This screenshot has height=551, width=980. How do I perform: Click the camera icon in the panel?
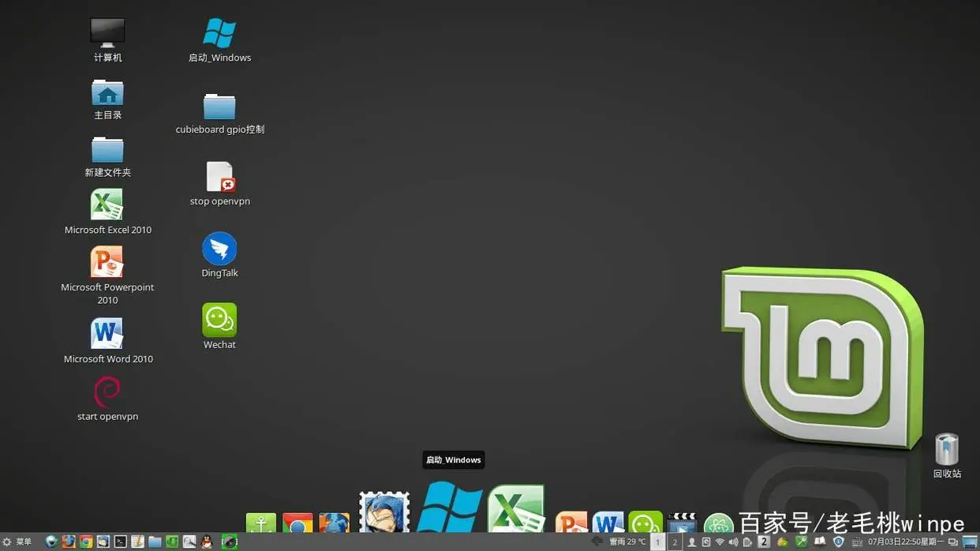click(230, 542)
